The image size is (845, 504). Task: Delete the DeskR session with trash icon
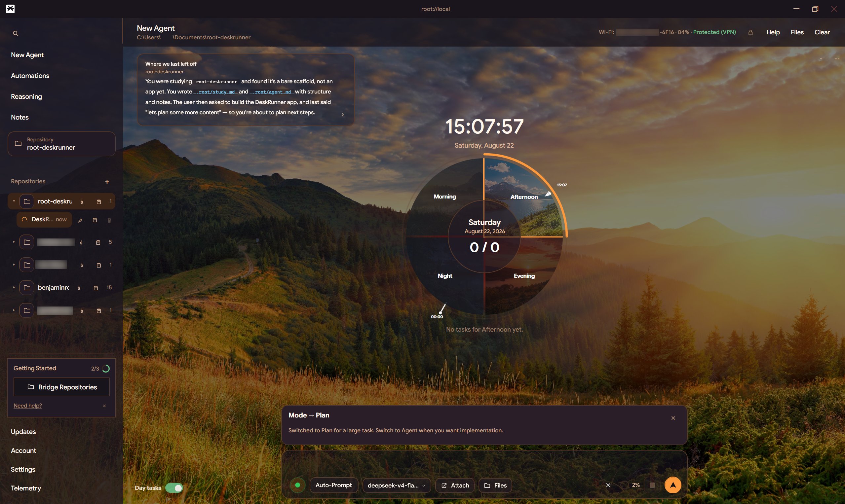click(x=109, y=220)
